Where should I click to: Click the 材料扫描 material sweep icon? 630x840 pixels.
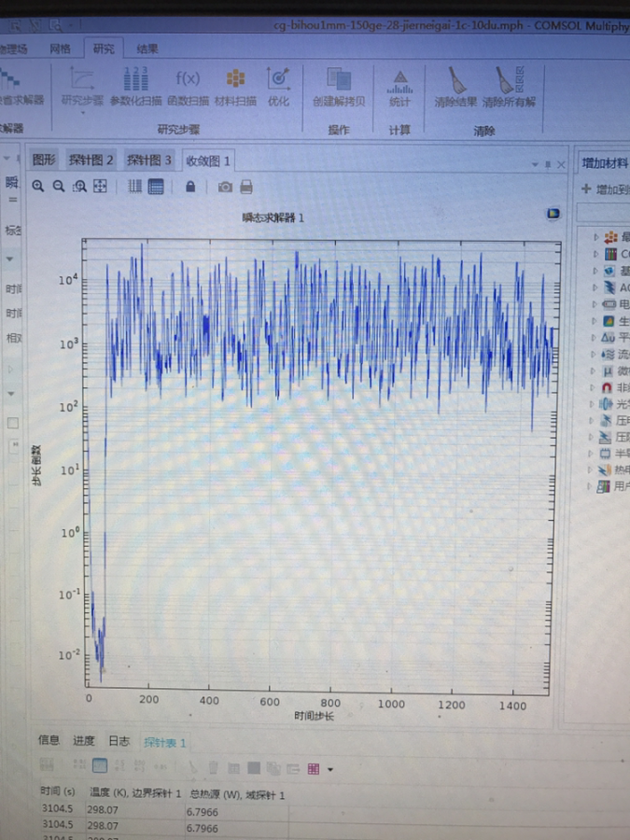pyautogui.click(x=236, y=78)
